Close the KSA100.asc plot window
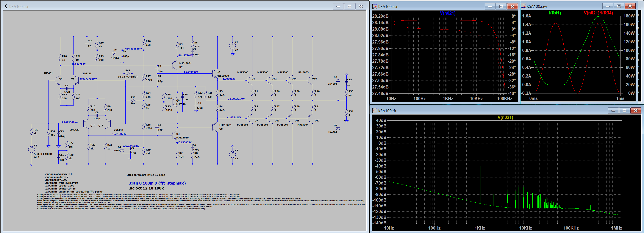 click(512, 6)
